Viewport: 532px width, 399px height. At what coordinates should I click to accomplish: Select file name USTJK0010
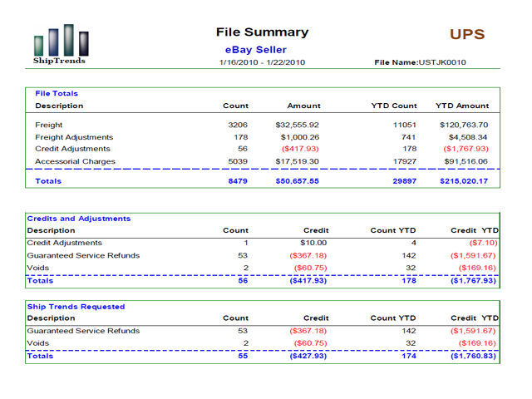pyautogui.click(x=442, y=62)
